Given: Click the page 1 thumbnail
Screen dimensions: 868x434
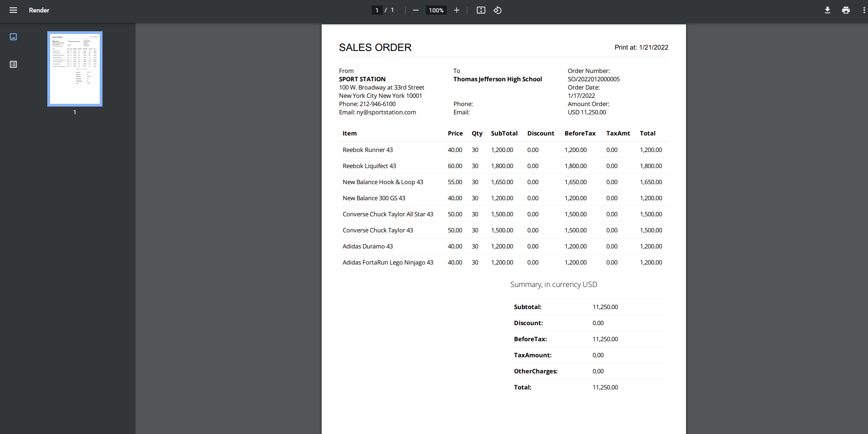Looking at the screenshot, I should (74, 68).
